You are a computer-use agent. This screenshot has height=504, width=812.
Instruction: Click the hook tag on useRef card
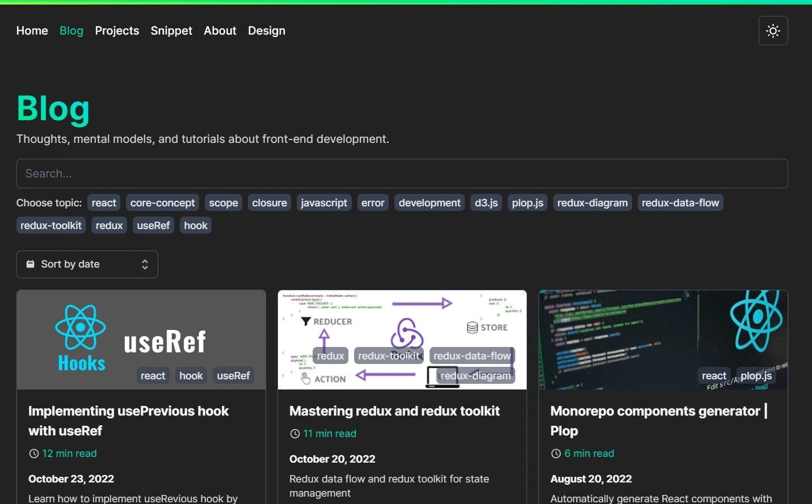(191, 376)
